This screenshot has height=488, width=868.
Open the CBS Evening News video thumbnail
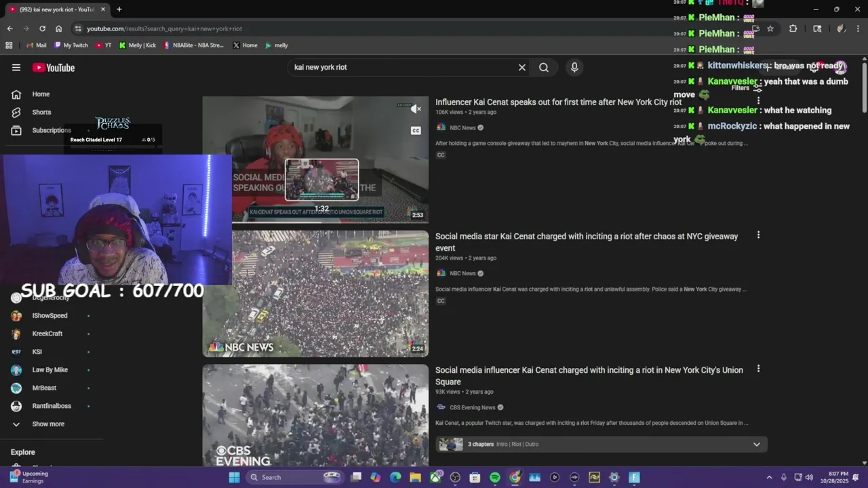point(315,415)
